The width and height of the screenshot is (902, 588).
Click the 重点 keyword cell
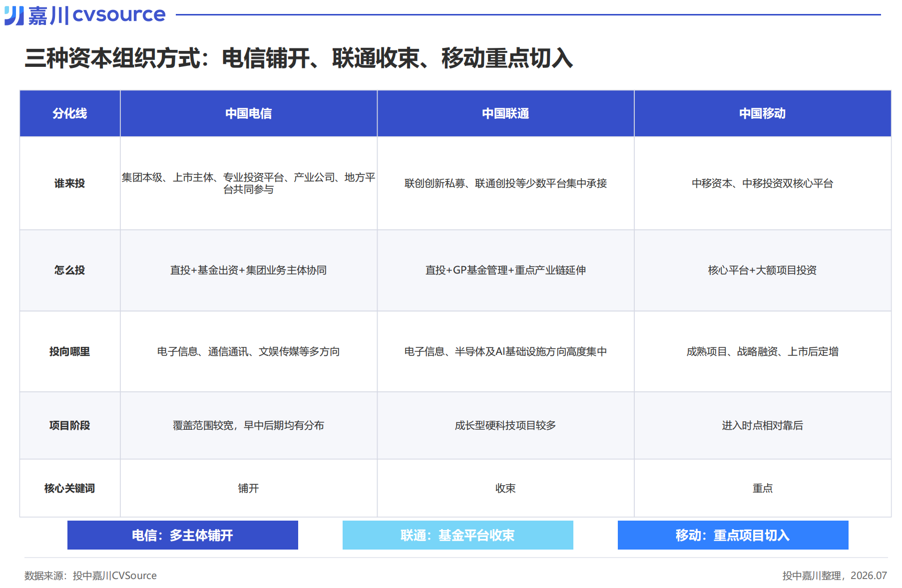tap(763, 488)
